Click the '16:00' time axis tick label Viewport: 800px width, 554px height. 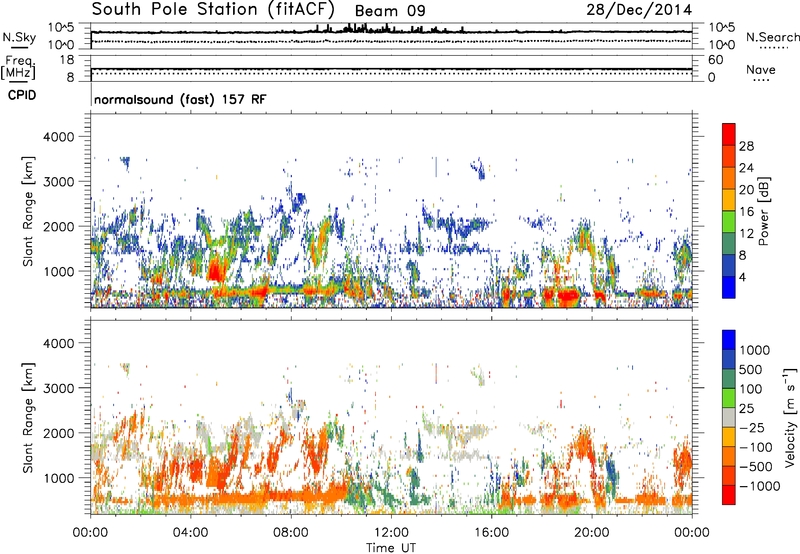[491, 533]
